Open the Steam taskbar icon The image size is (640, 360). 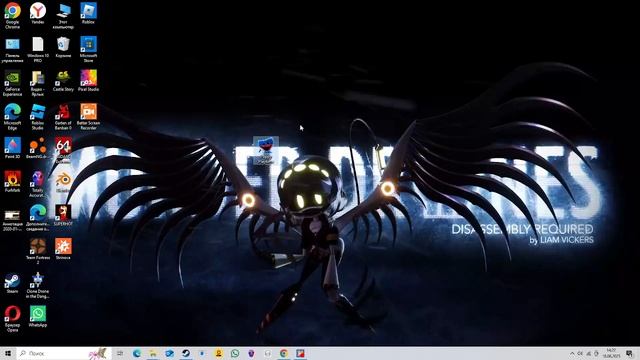(x=186, y=353)
